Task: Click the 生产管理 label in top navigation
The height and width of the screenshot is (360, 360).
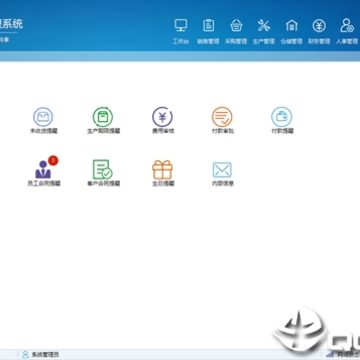Action: [264, 42]
